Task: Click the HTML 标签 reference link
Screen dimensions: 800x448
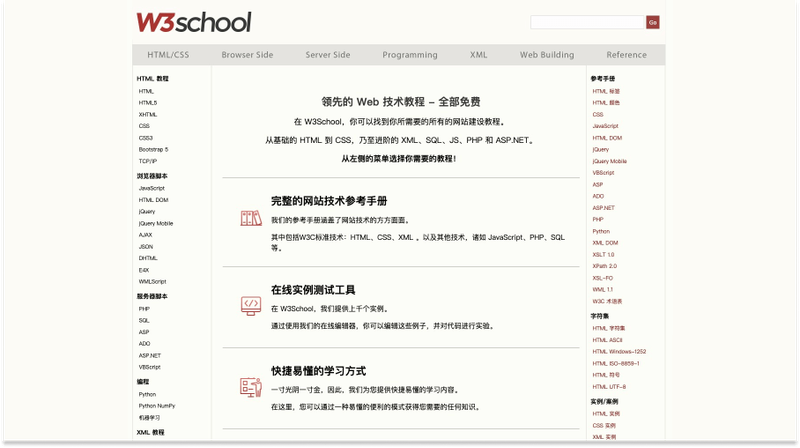Action: (606, 91)
